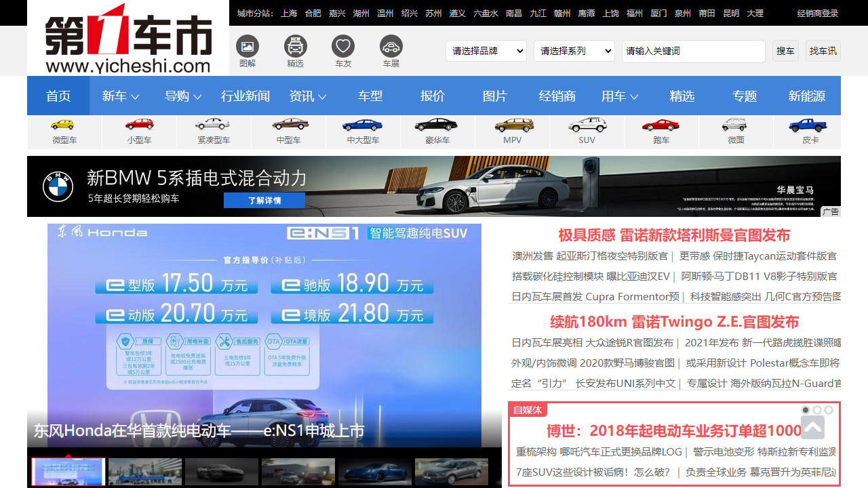This screenshot has height=488, width=868.
Task: Open the 报价 menu item
Action: pos(433,96)
